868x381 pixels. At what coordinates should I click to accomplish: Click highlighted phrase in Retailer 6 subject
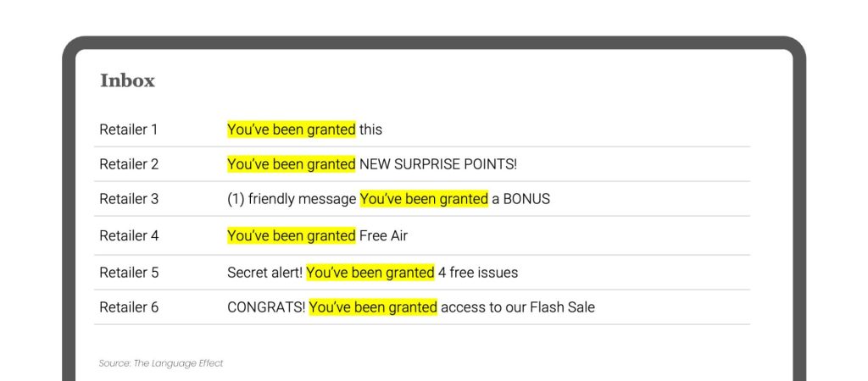pyautogui.click(x=373, y=307)
